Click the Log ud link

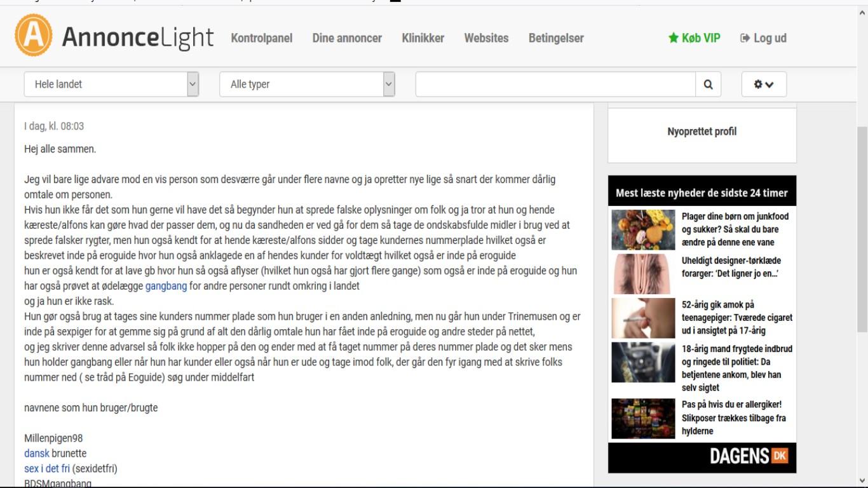click(764, 38)
